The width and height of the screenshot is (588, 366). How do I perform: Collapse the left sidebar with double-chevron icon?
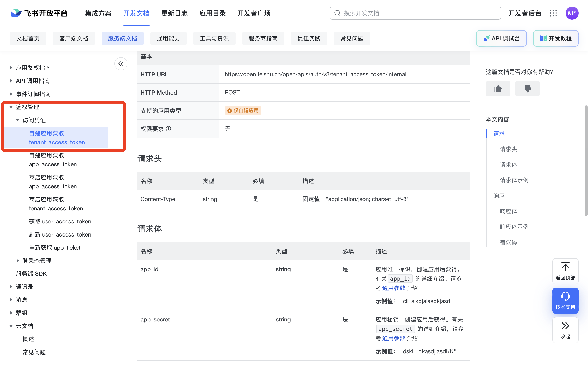pyautogui.click(x=121, y=64)
